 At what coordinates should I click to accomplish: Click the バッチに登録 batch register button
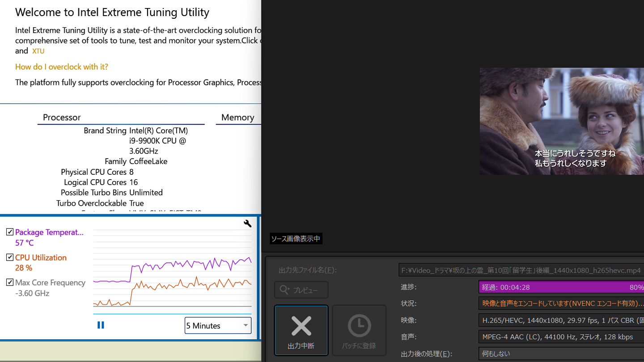point(359,330)
